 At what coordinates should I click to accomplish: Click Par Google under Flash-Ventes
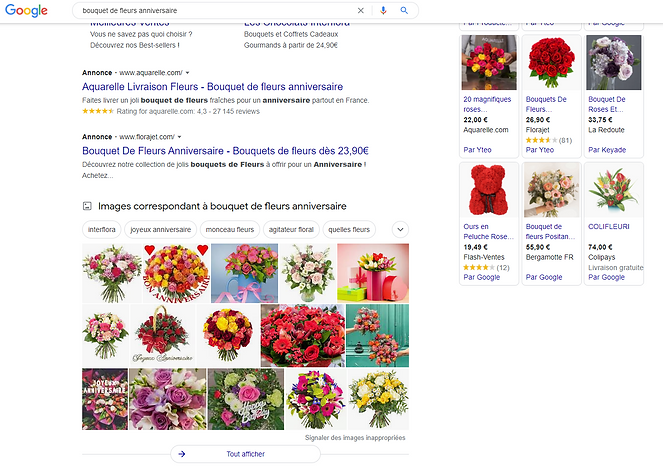click(482, 277)
